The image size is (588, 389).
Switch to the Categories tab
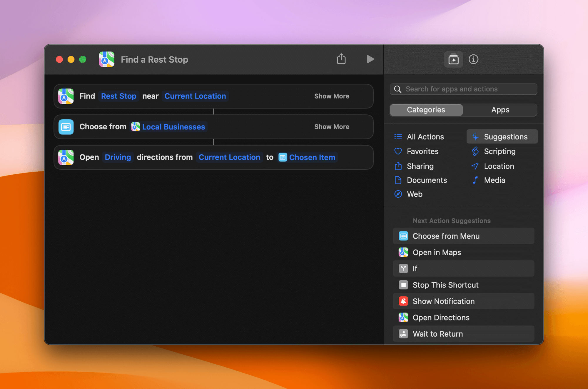tap(426, 110)
